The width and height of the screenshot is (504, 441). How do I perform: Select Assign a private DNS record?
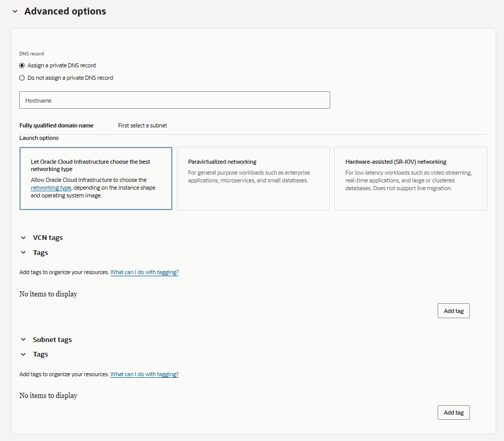(x=22, y=65)
